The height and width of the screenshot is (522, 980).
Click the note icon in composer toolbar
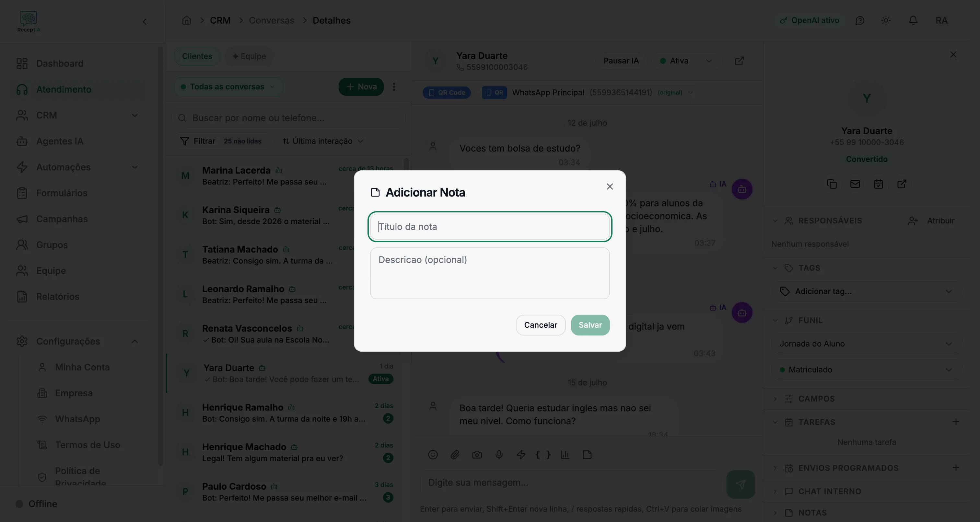[587, 455]
